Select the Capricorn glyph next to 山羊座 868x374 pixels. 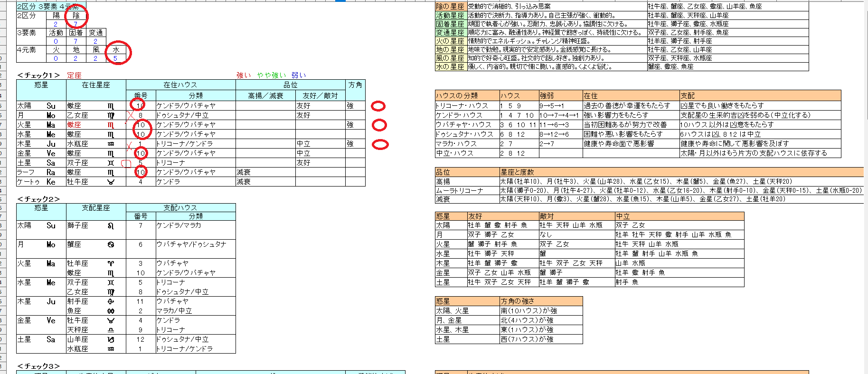(111, 340)
